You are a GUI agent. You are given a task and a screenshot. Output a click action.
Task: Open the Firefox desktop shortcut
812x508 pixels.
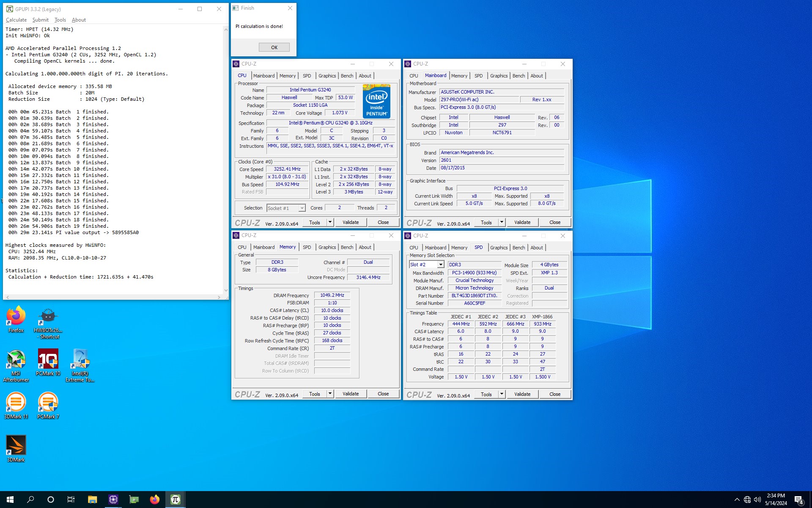[x=16, y=320]
